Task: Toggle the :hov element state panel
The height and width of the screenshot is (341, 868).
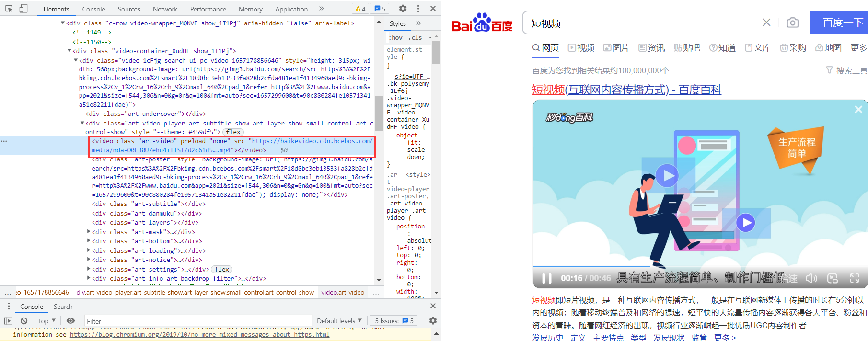Action: click(395, 37)
